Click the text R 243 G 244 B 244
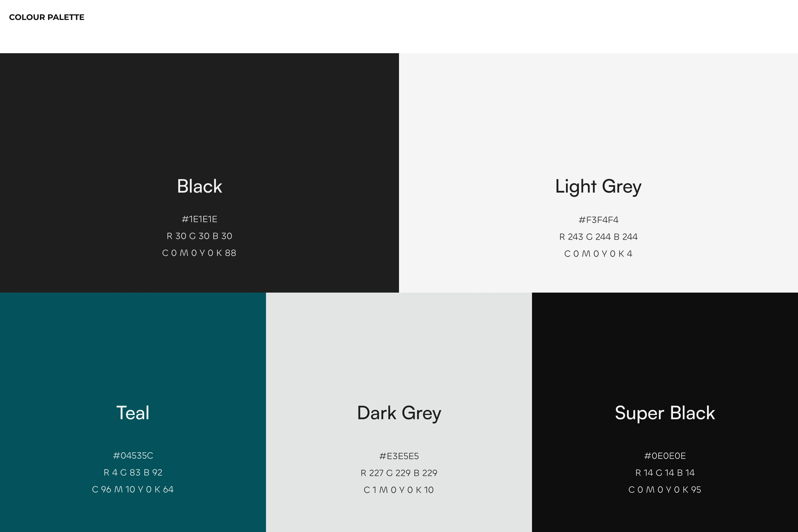 pos(598,237)
